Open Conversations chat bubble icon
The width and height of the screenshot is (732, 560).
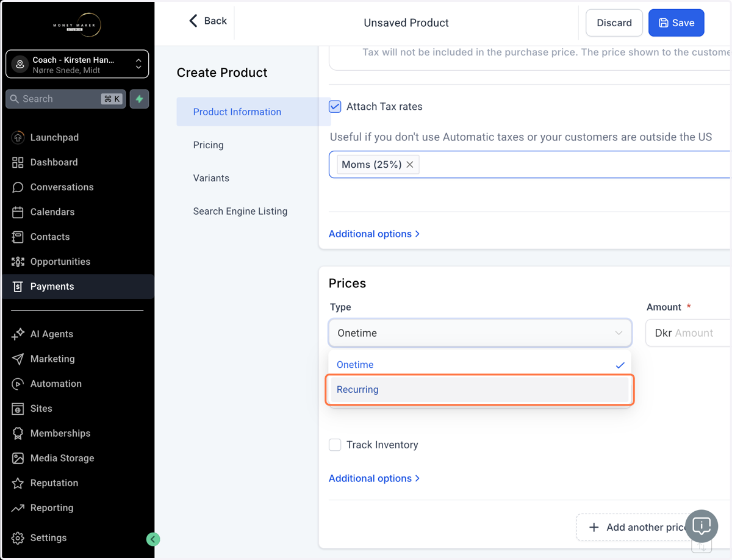tap(18, 187)
